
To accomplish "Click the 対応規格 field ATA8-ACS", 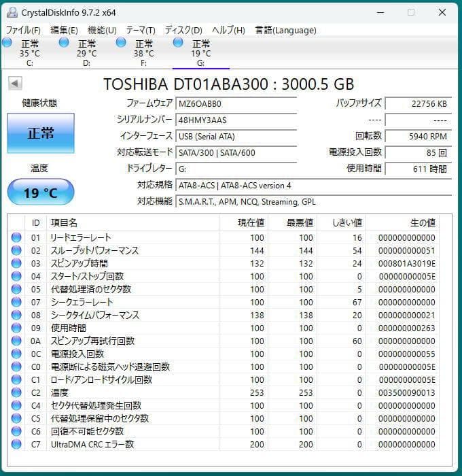I will coord(314,186).
